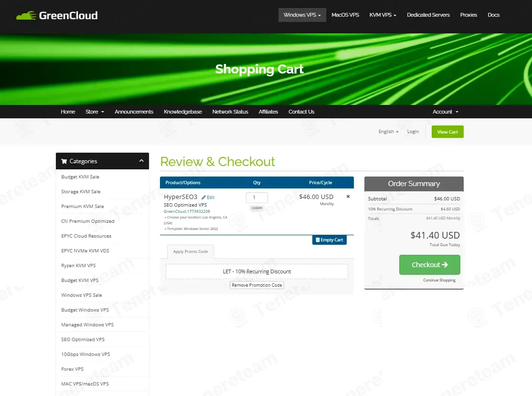Screen dimensions: 532x396
Task: Expand the Account dropdown
Action: click(x=445, y=112)
